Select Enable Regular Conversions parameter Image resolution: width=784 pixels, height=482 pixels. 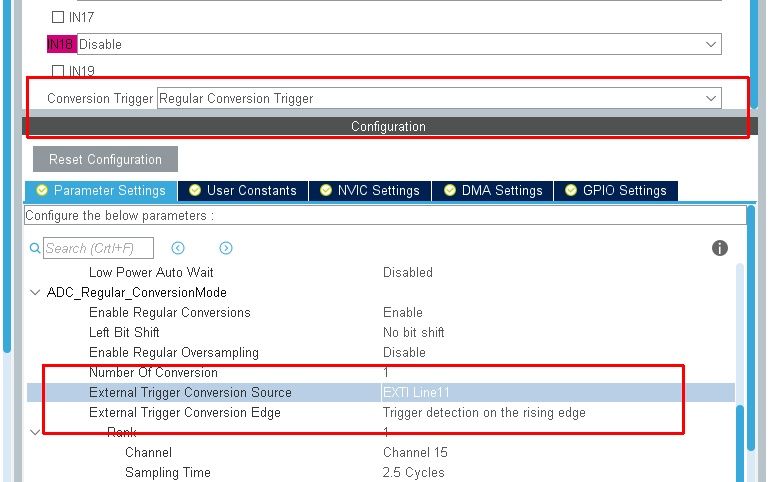[x=170, y=312]
